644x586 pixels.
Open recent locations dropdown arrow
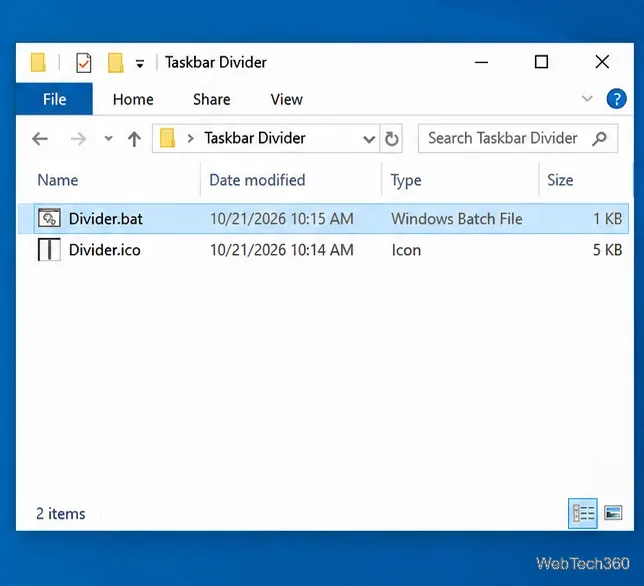point(108,138)
